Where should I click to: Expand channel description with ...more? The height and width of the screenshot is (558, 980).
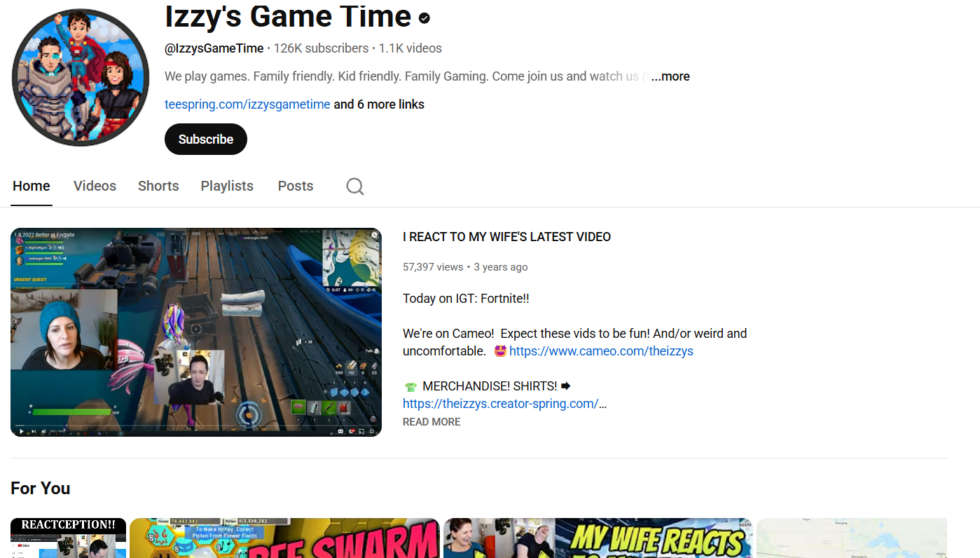pos(670,76)
